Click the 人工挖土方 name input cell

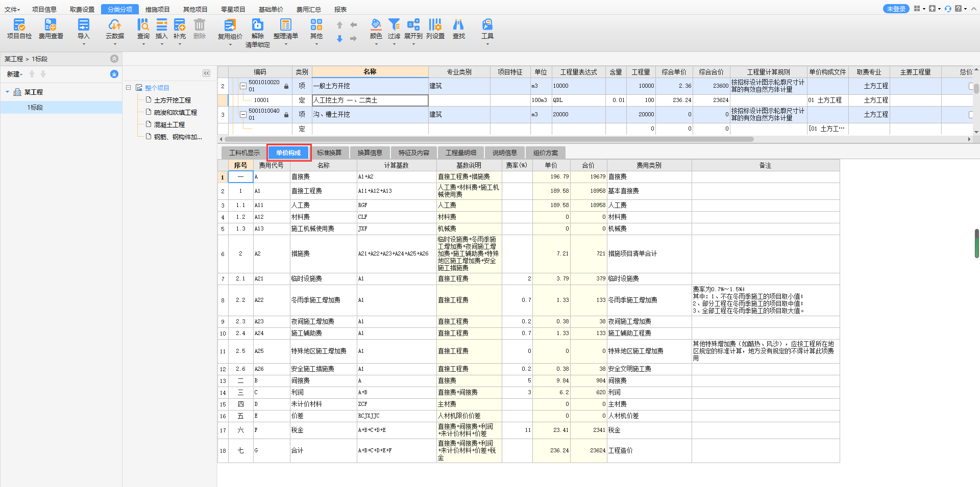370,100
